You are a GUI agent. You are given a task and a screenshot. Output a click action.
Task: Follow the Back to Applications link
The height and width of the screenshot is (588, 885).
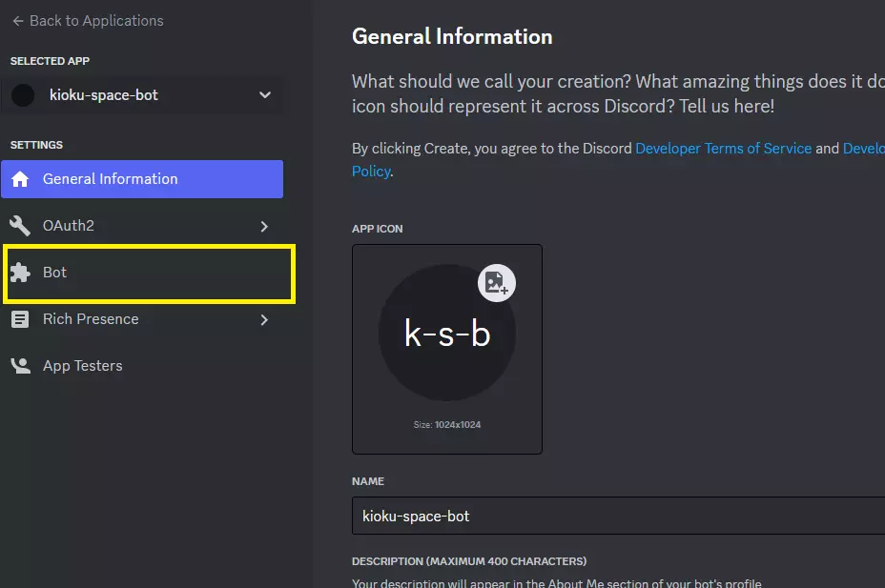coord(95,21)
